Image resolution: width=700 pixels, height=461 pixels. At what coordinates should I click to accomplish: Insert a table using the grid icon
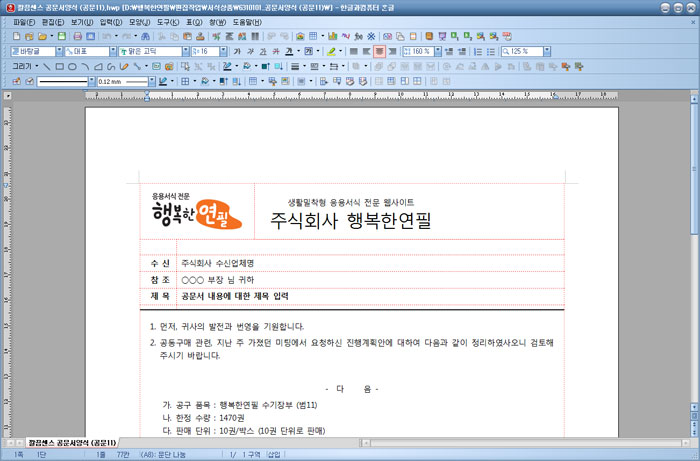click(313, 36)
